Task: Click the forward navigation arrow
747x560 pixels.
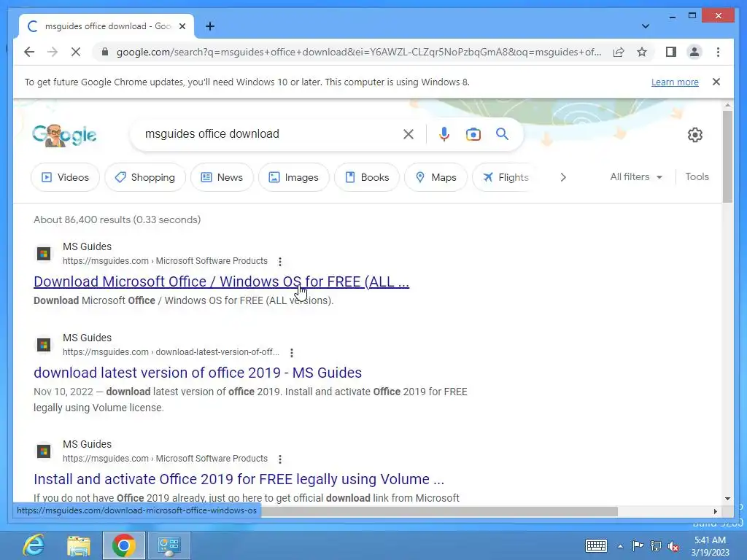Action: click(x=53, y=52)
